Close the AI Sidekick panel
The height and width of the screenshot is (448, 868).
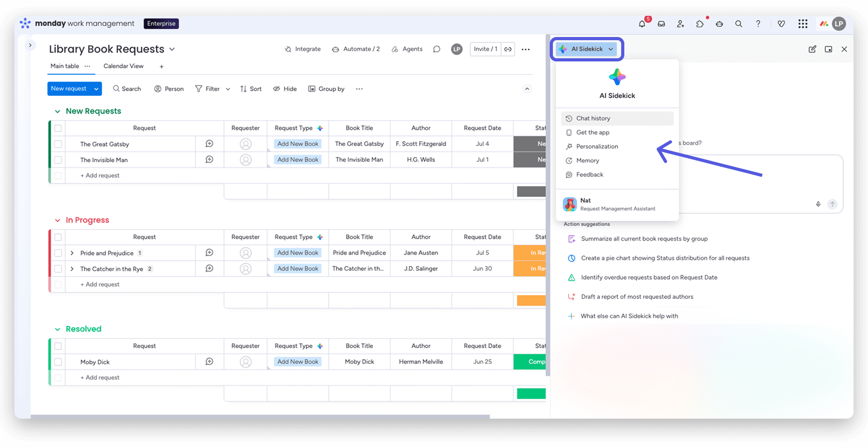click(x=844, y=49)
